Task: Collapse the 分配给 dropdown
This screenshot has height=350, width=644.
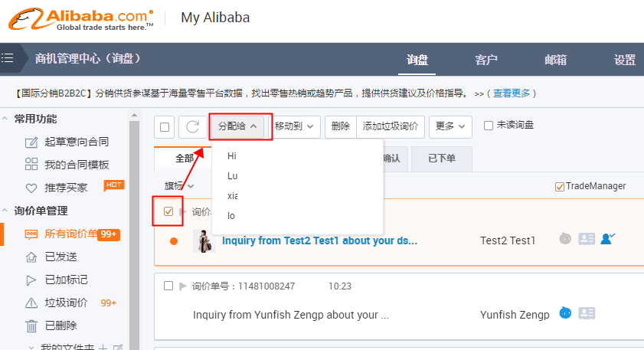Action: coord(240,126)
